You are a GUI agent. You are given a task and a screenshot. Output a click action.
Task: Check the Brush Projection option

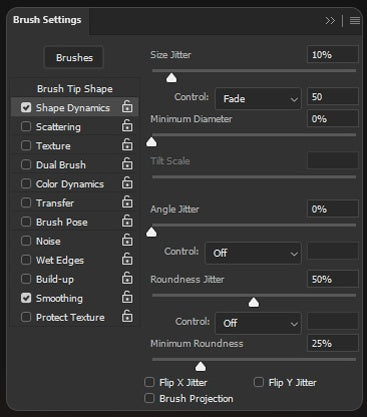149,398
